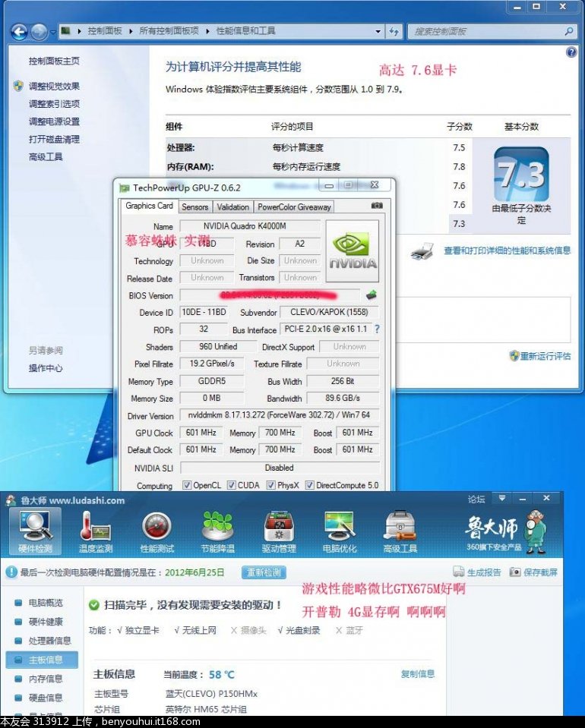Viewport: 585px width, 728px height.
Task: Open 操作中心 under 另请参阅
Action: click(x=46, y=367)
